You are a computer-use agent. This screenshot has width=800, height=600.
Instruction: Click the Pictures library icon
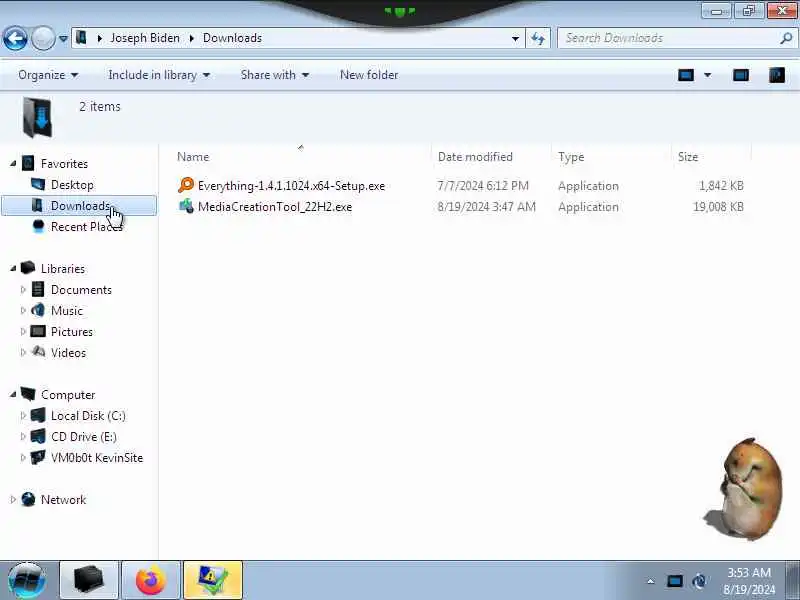38,332
